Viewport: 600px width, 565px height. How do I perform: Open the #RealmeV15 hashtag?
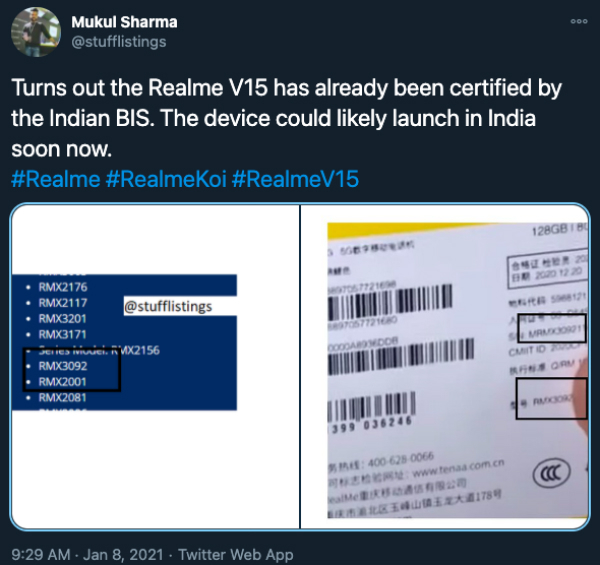[x=295, y=179]
